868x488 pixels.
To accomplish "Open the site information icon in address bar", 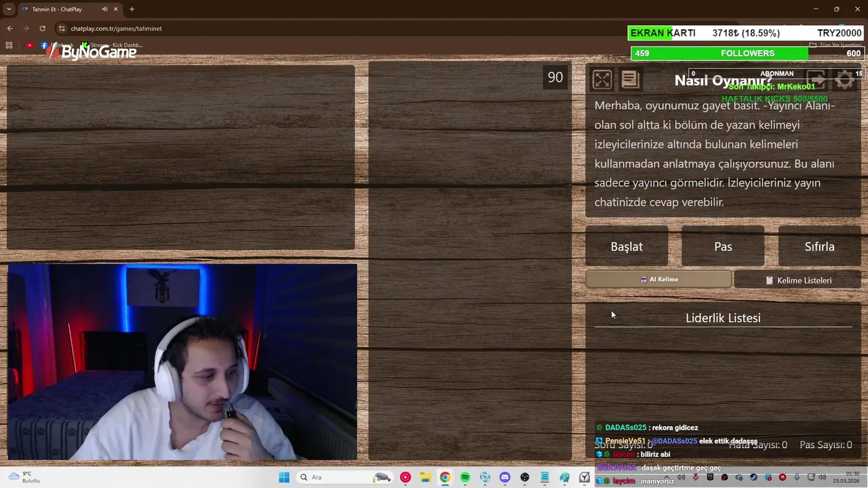I will coord(62,28).
